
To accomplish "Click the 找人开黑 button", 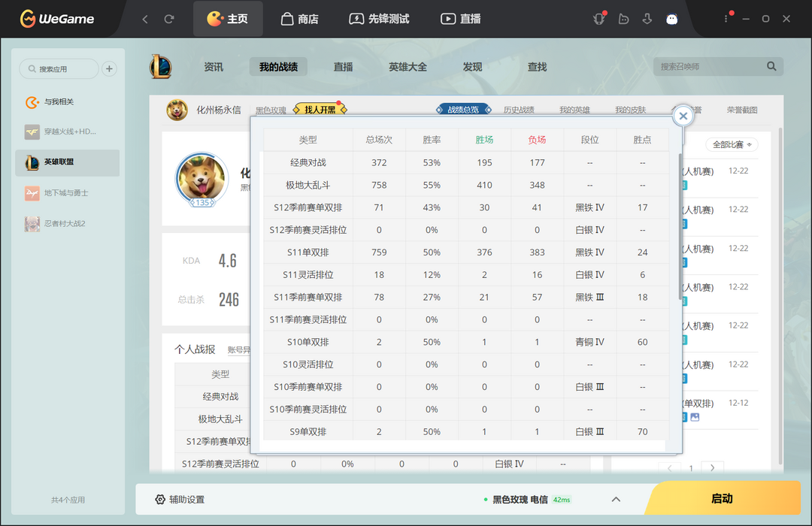I will coord(320,110).
